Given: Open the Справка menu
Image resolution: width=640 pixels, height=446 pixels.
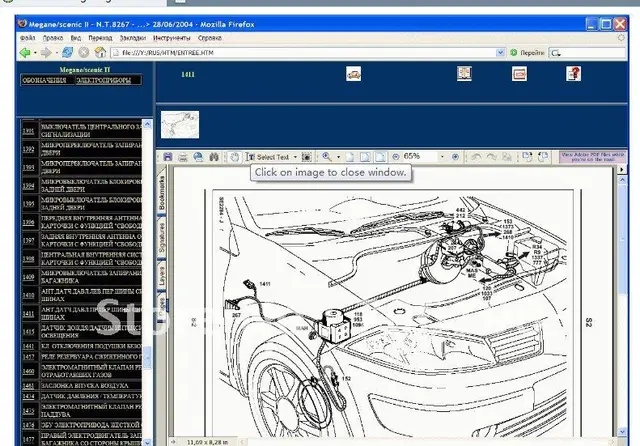Looking at the screenshot, I should 209,38.
